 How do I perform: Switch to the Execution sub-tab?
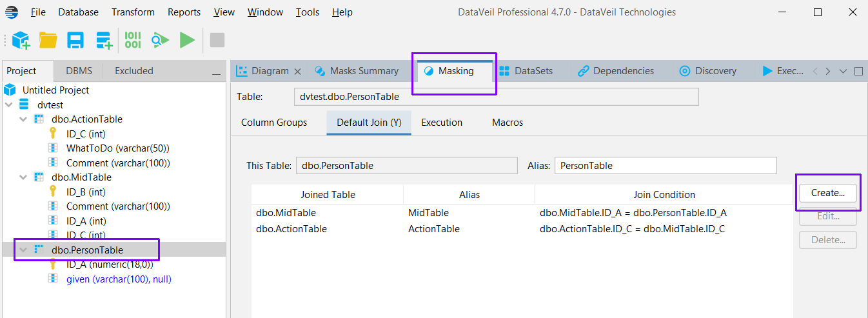[x=442, y=122]
